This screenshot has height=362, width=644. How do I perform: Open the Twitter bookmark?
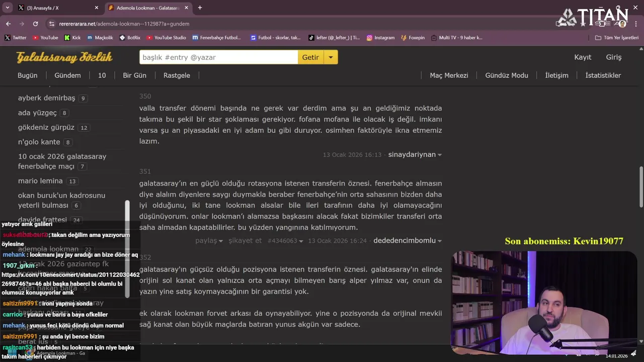(16, 38)
